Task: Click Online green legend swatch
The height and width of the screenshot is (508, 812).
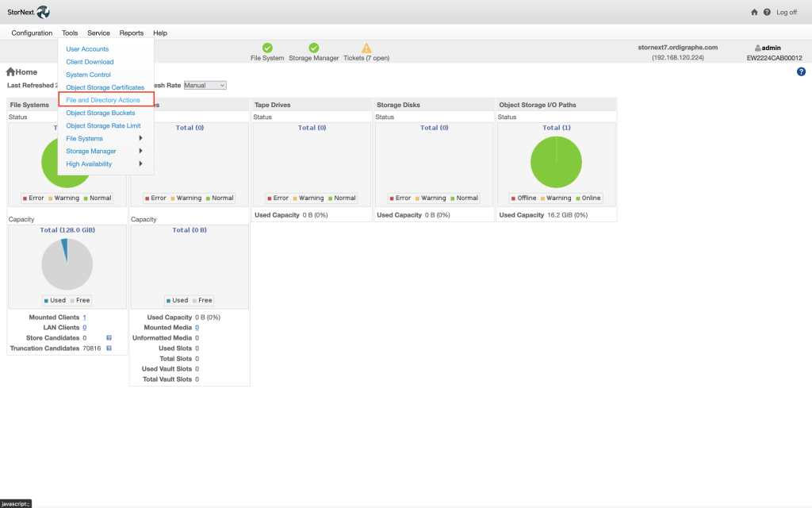Action: (x=578, y=198)
